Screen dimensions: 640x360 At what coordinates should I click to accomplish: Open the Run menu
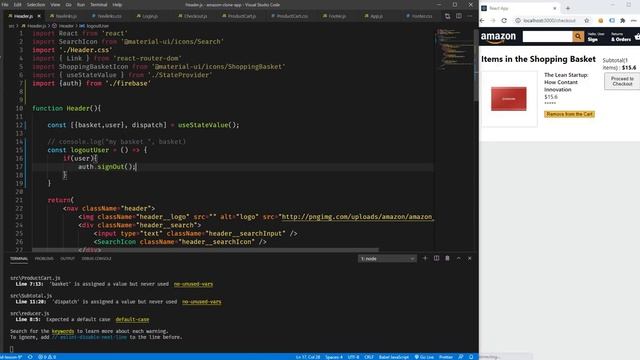81,5
